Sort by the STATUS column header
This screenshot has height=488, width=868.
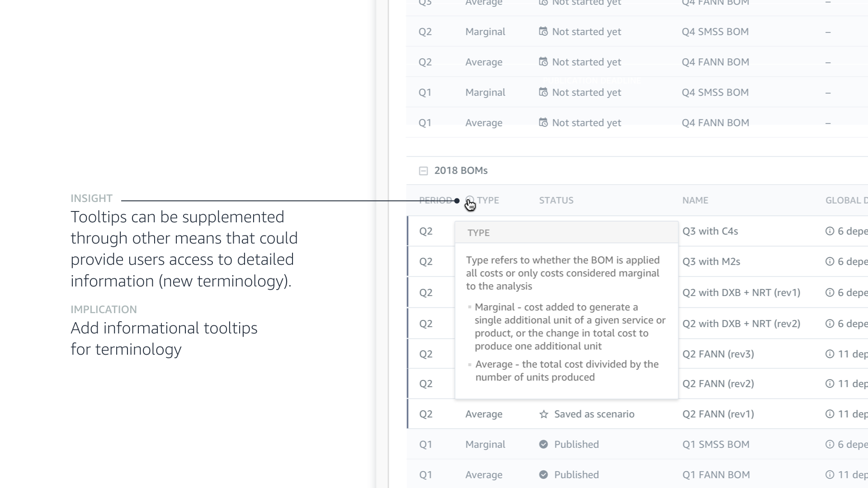[556, 201]
